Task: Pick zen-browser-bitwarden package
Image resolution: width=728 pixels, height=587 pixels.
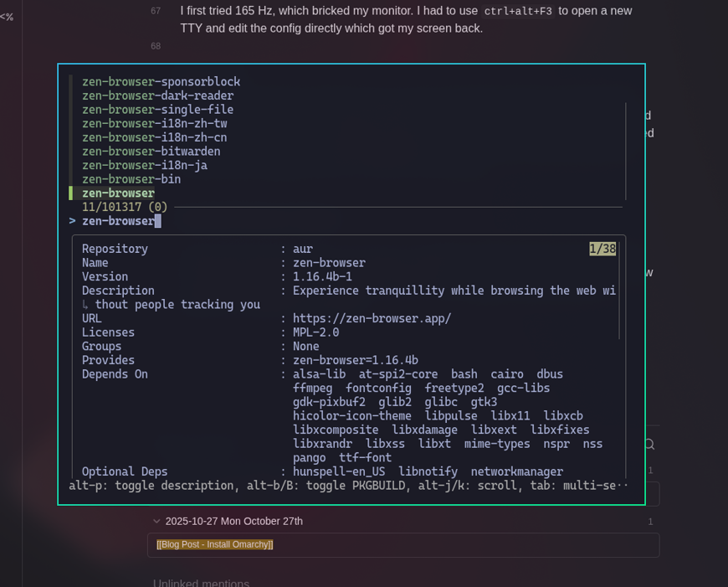Action: coord(151,152)
